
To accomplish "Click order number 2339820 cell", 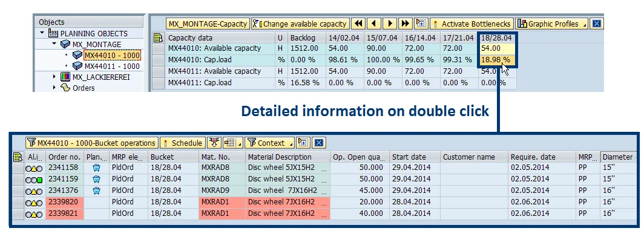I will [64, 203].
